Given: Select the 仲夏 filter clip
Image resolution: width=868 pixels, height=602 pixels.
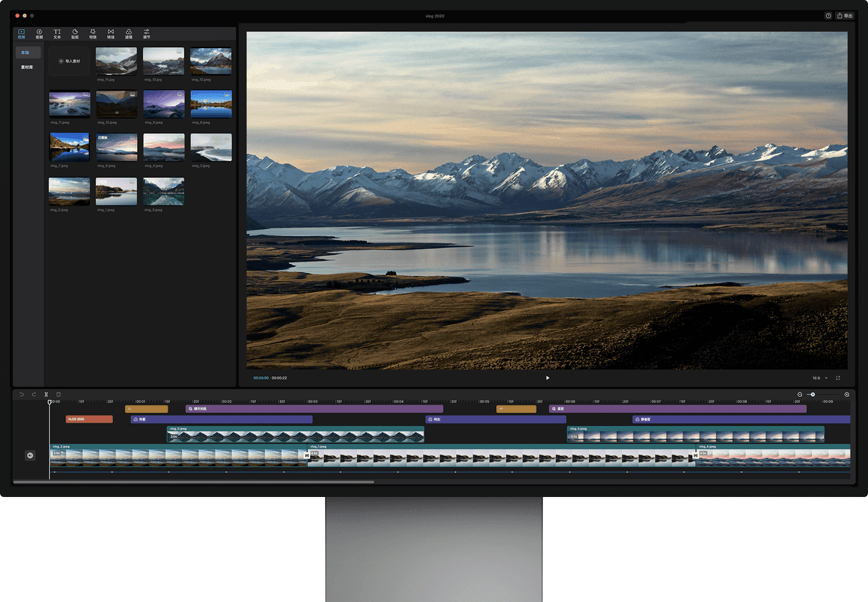Looking at the screenshot, I should click(x=221, y=419).
